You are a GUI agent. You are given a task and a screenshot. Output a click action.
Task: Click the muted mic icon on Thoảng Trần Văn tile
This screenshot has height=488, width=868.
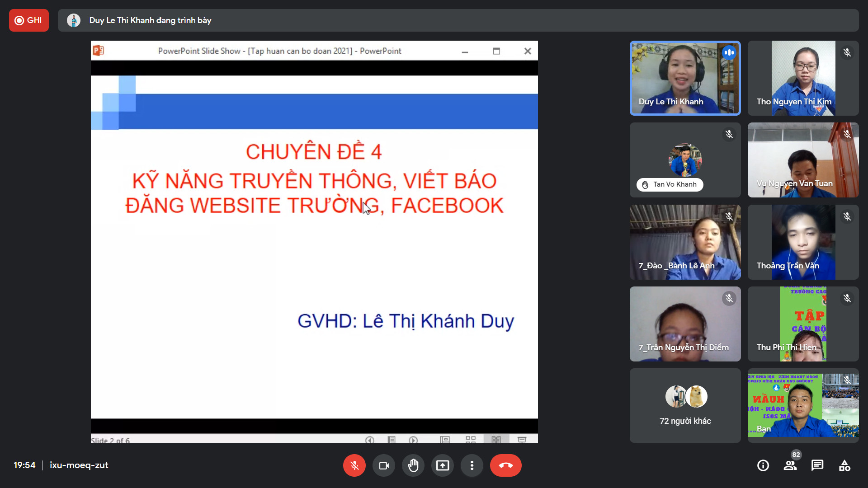pyautogui.click(x=847, y=217)
